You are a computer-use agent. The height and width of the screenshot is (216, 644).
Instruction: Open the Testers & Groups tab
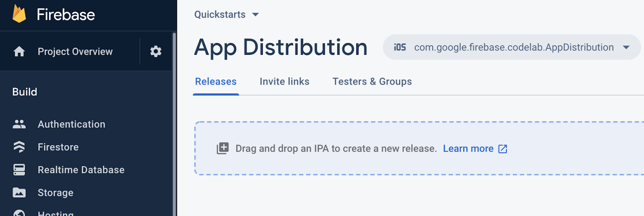(x=372, y=81)
